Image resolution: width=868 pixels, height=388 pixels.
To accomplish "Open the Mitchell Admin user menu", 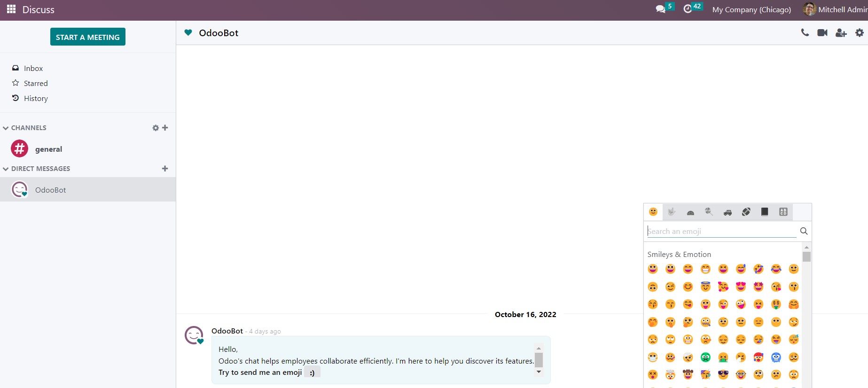I will [835, 9].
